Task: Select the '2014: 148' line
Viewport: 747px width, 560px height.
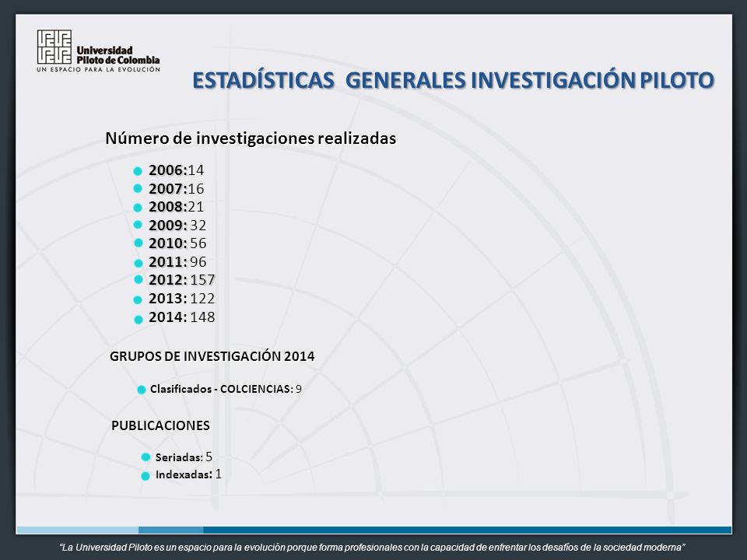Action: coord(181,317)
